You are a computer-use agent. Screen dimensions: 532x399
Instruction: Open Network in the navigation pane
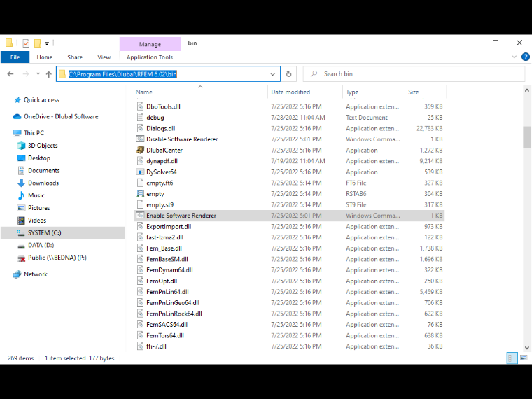[35, 274]
